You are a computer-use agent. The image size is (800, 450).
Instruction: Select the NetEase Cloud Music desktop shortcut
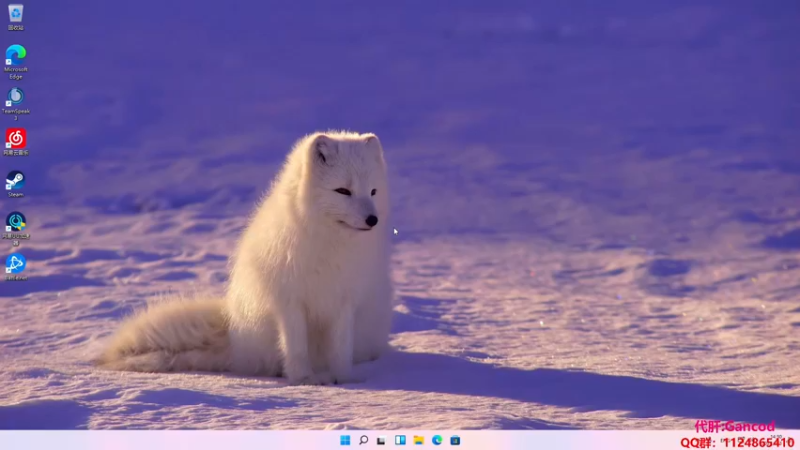15,142
